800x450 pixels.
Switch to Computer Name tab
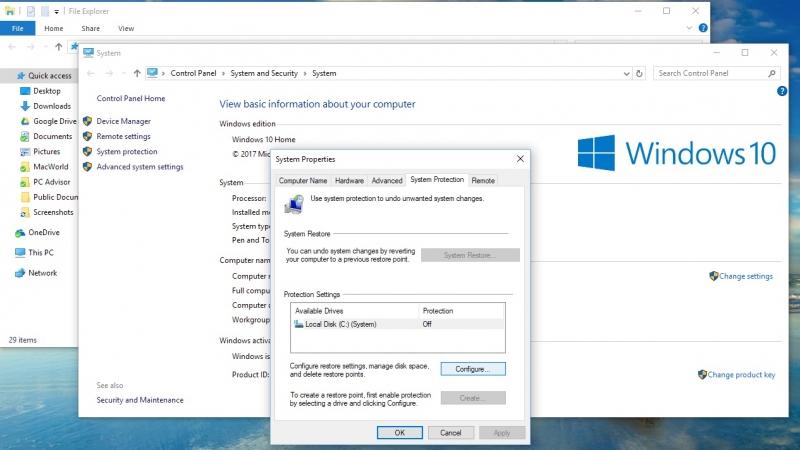[x=303, y=181]
